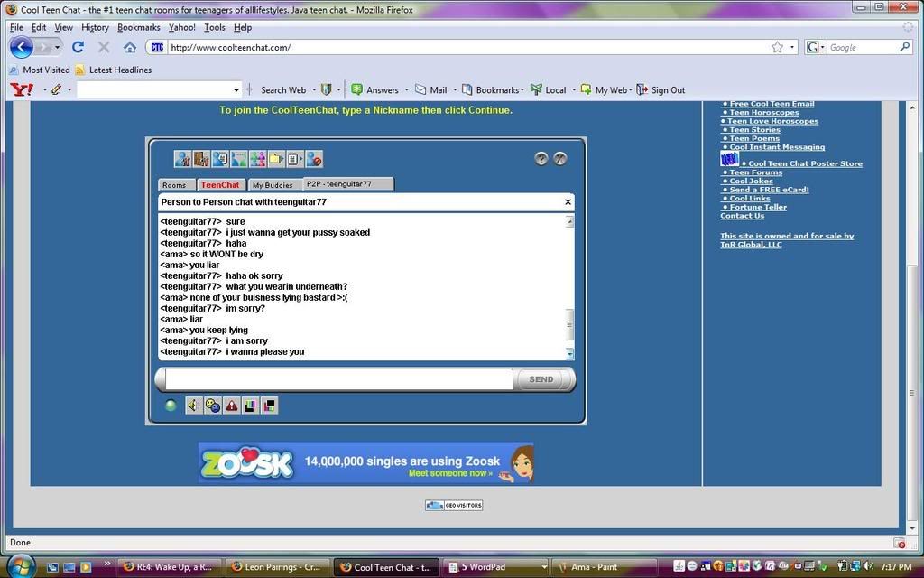Screen dimensions: 924x578
Task: Select the text foreground color swatch icon
Action: pos(251,406)
